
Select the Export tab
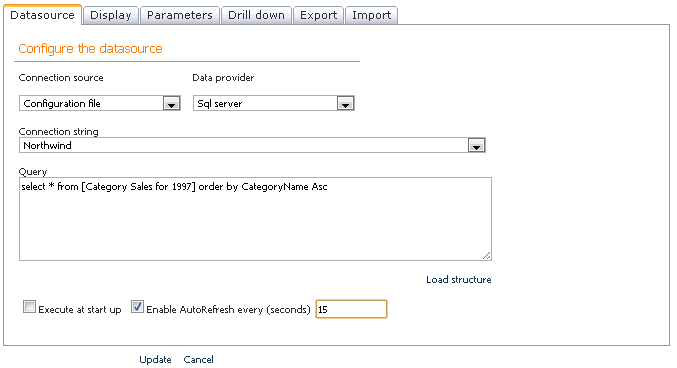tap(319, 16)
